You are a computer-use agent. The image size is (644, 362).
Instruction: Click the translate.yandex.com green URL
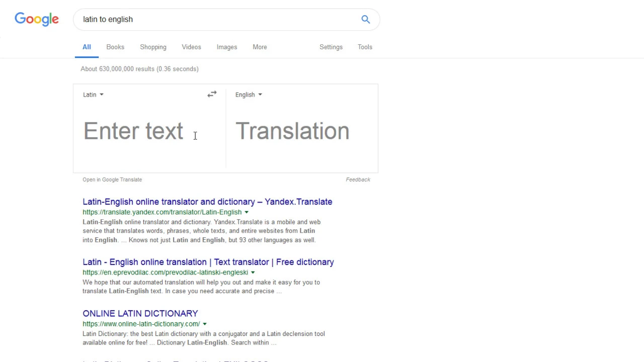(162, 212)
